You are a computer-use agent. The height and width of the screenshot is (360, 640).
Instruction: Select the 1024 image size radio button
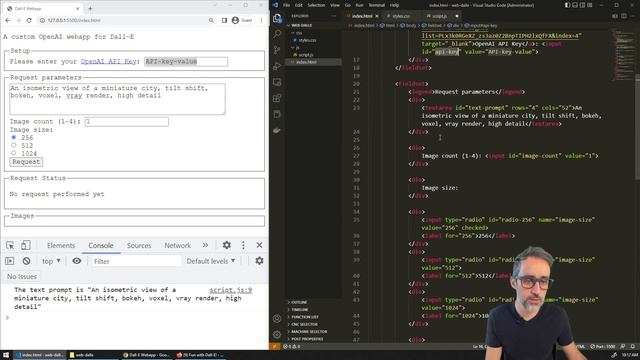13,153
